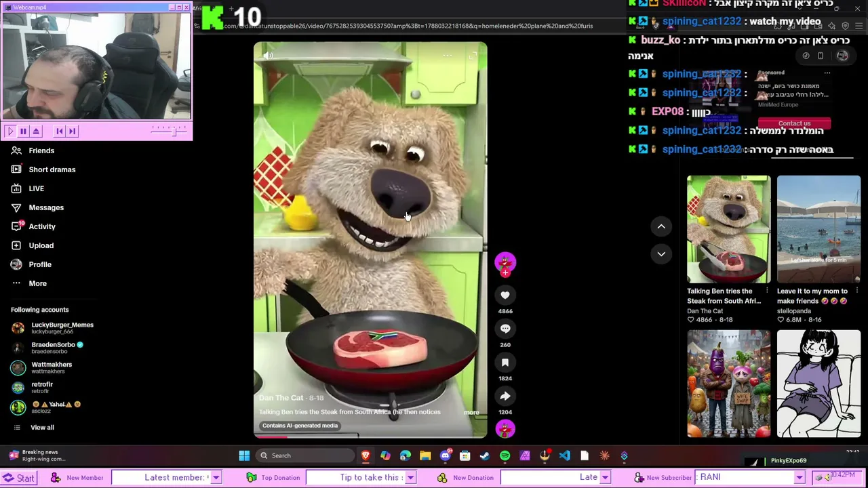Viewport: 868px width, 488px height.
Task: Open the Friends page in the sidebar
Action: click(x=41, y=150)
